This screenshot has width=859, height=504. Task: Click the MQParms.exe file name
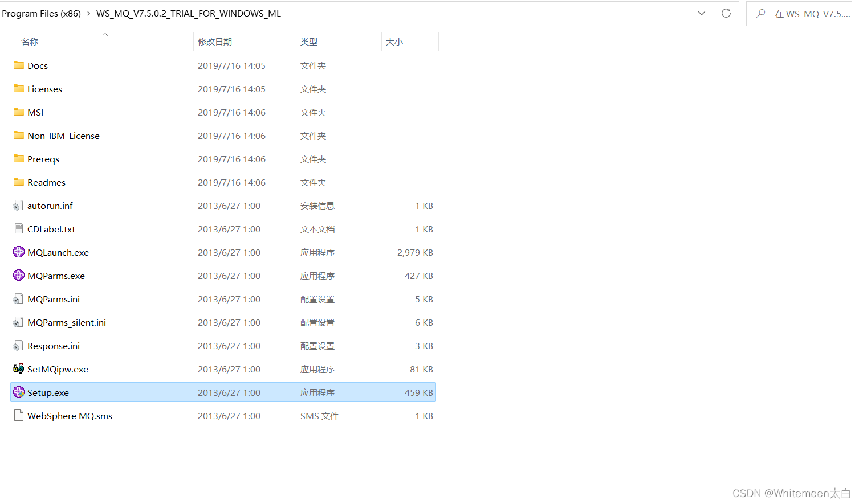point(56,276)
